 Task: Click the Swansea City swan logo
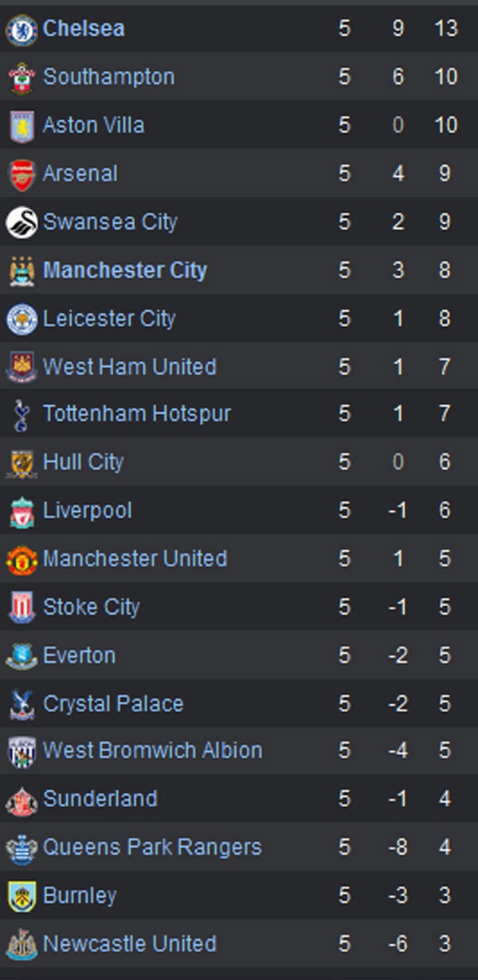pyautogui.click(x=22, y=222)
